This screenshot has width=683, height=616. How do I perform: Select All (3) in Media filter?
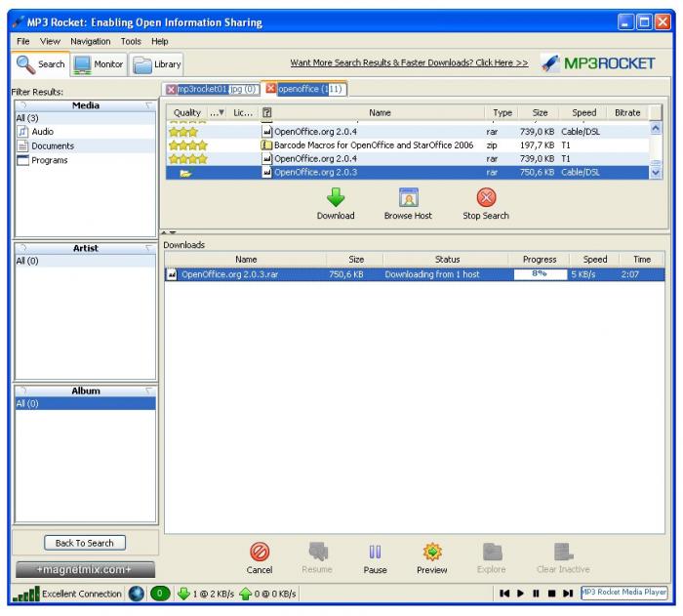click(85, 118)
